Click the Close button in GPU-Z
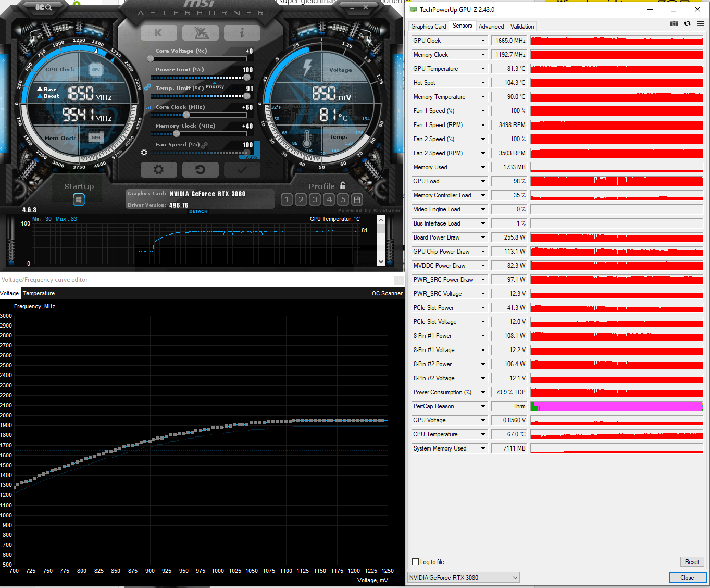 (x=687, y=578)
